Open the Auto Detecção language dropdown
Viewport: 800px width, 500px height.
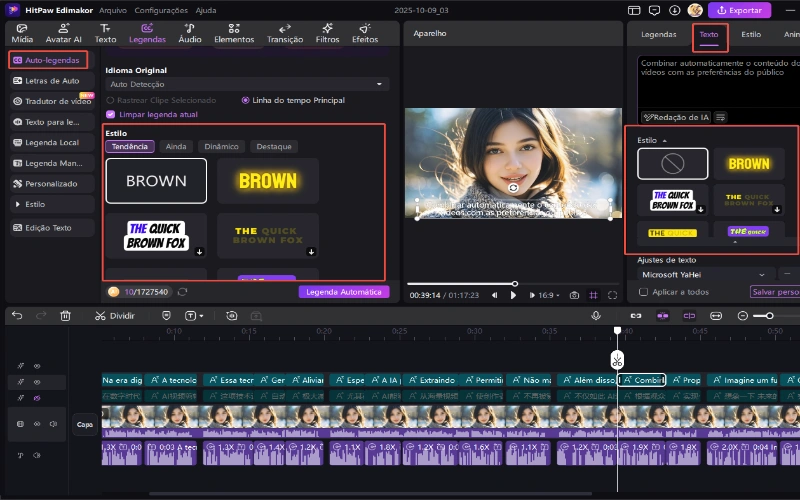click(x=246, y=85)
